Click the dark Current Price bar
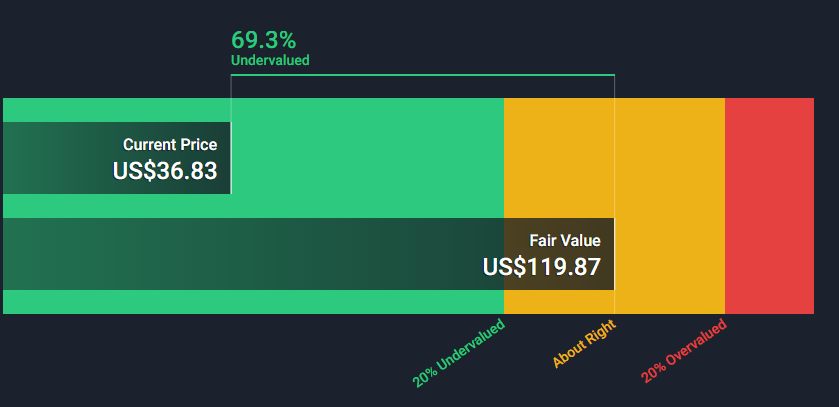 point(117,158)
